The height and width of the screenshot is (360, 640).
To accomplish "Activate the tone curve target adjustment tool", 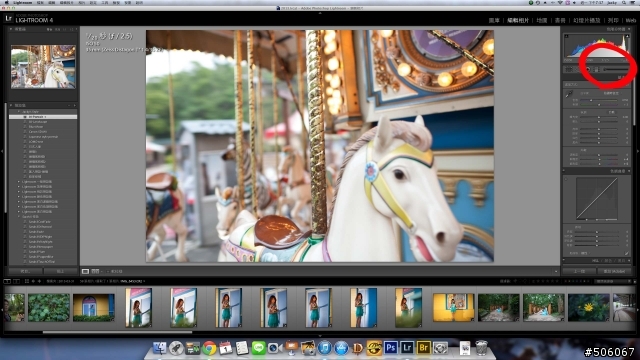I will point(566,179).
